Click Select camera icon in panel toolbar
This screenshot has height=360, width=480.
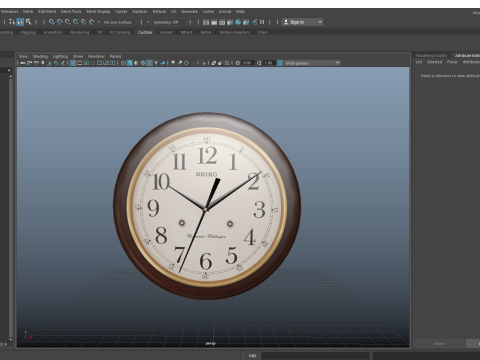click(23, 63)
